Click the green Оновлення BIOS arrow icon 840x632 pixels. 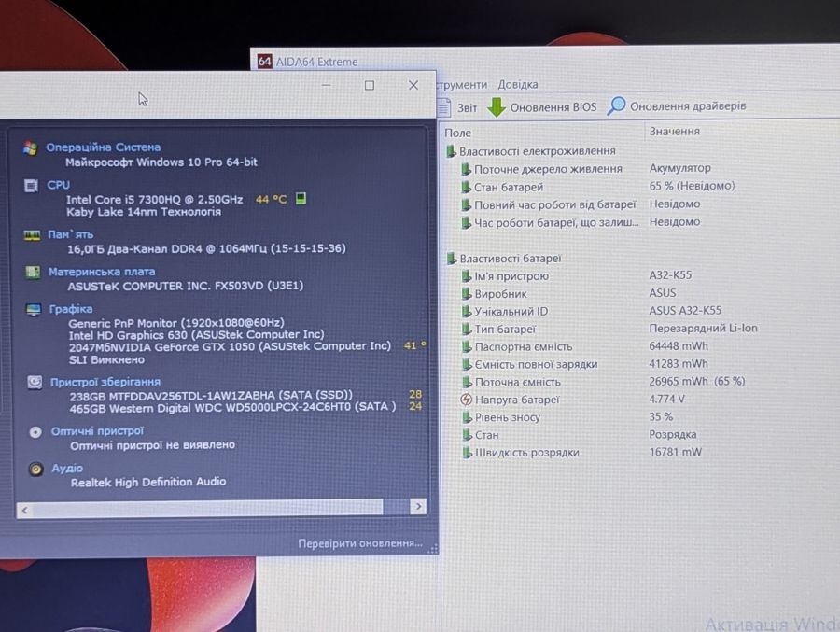(497, 106)
